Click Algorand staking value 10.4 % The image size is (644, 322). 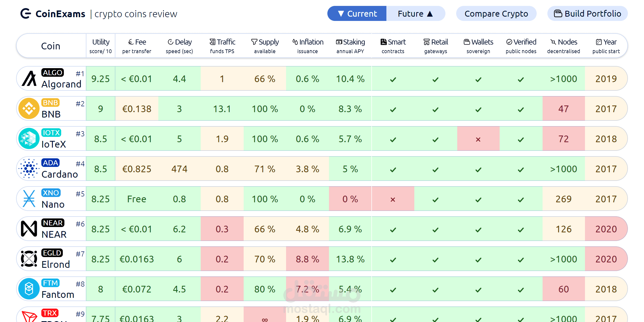pos(350,79)
